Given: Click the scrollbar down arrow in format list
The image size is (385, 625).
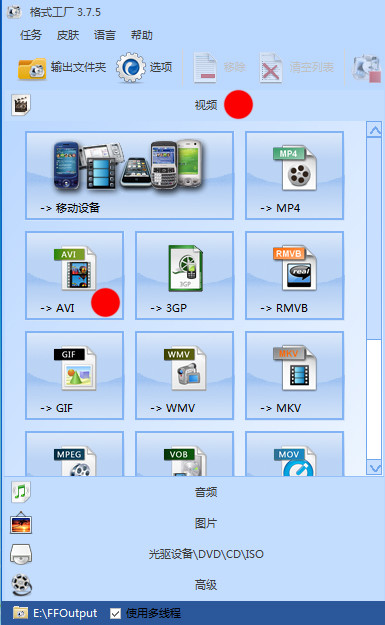Looking at the screenshot, I should point(375,468).
